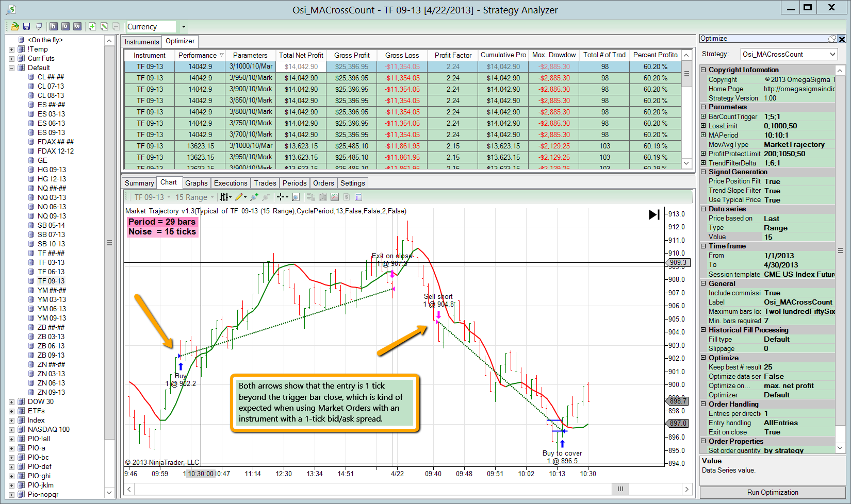Open the Periods tab
Image resolution: width=851 pixels, height=504 pixels.
[x=294, y=183]
